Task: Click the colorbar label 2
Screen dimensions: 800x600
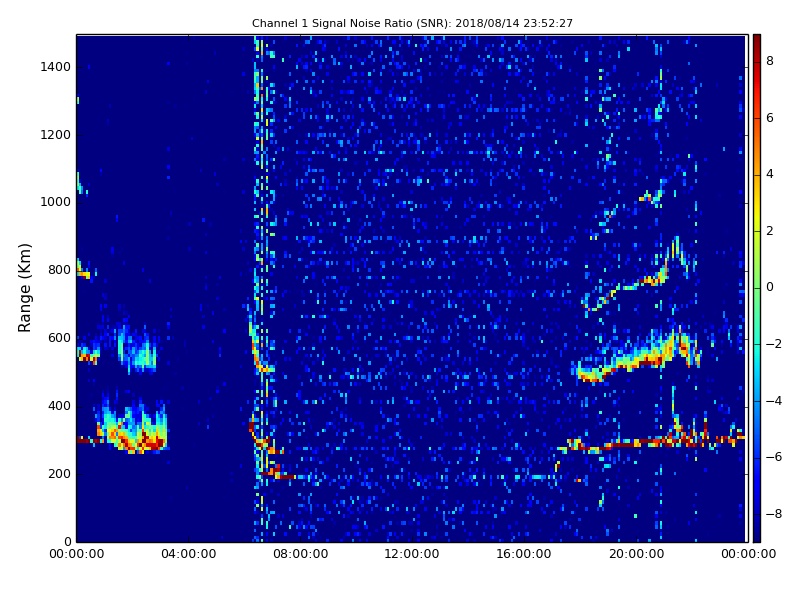Action: (770, 231)
